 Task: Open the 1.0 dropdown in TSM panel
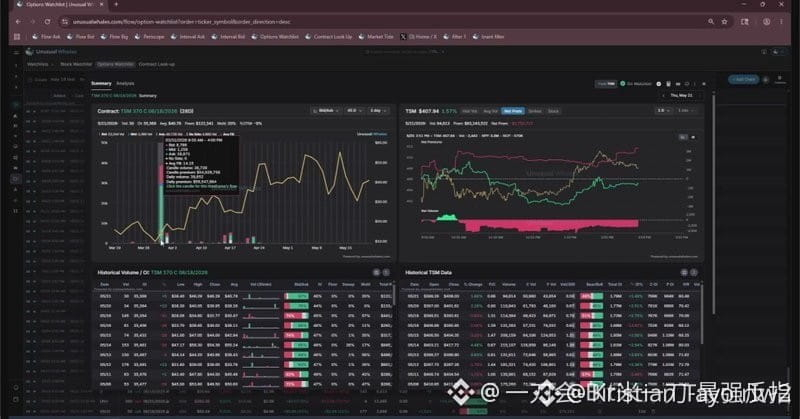663,110
